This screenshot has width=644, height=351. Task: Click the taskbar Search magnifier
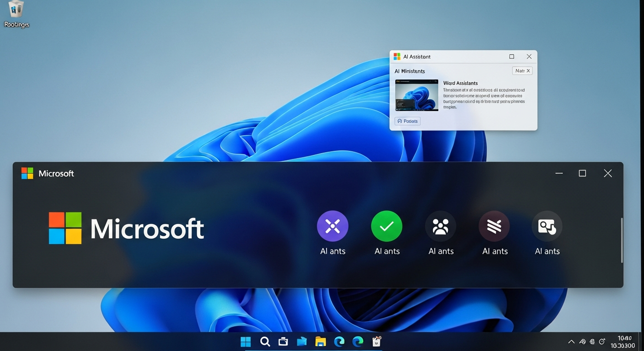coord(265,341)
